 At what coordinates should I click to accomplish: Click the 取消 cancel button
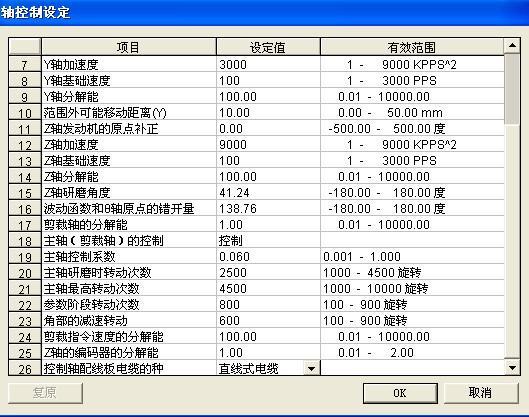[480, 393]
